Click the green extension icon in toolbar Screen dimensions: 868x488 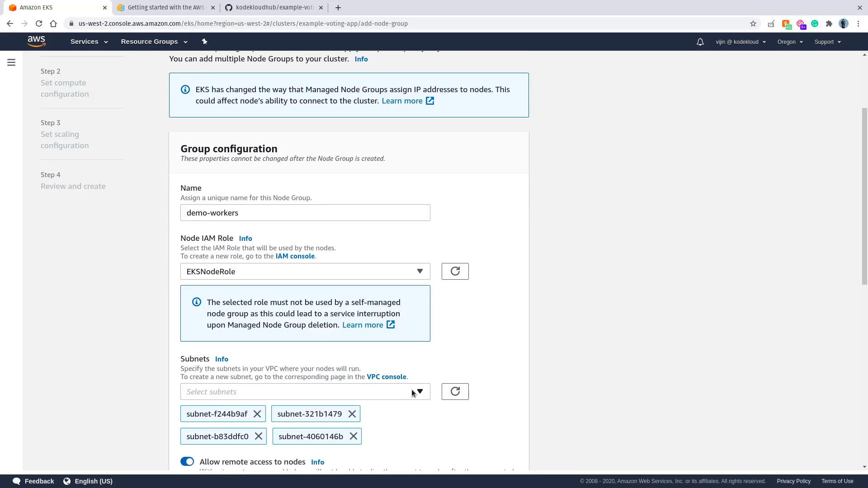[815, 23]
